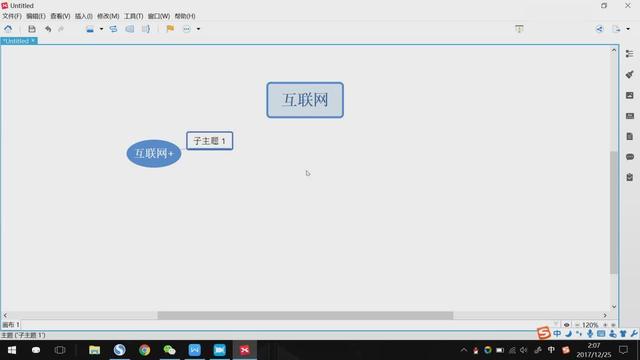Image resolution: width=640 pixels, height=360 pixels.
Task: Open the Action Center notifications icon
Action: tap(623, 350)
